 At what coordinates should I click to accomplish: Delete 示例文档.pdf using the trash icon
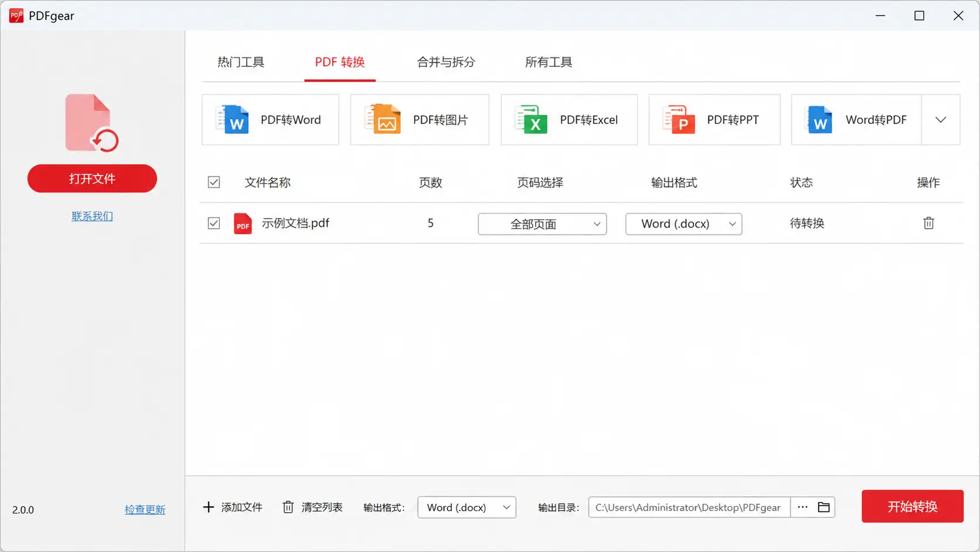click(928, 223)
